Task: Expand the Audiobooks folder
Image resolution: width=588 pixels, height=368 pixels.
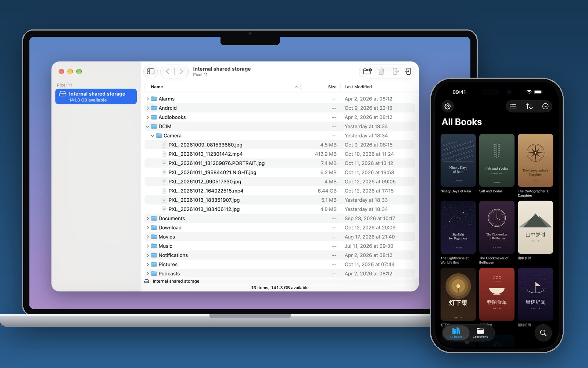Action: [x=148, y=117]
